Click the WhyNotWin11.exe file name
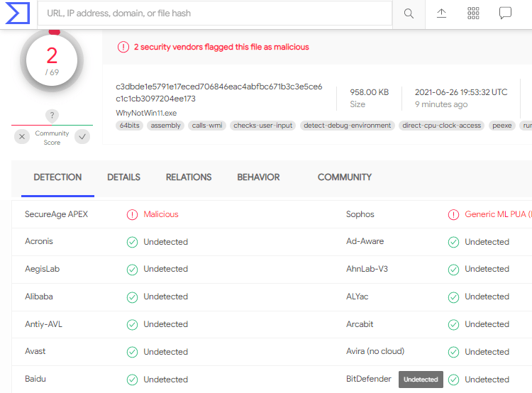The image size is (532, 393). [146, 113]
